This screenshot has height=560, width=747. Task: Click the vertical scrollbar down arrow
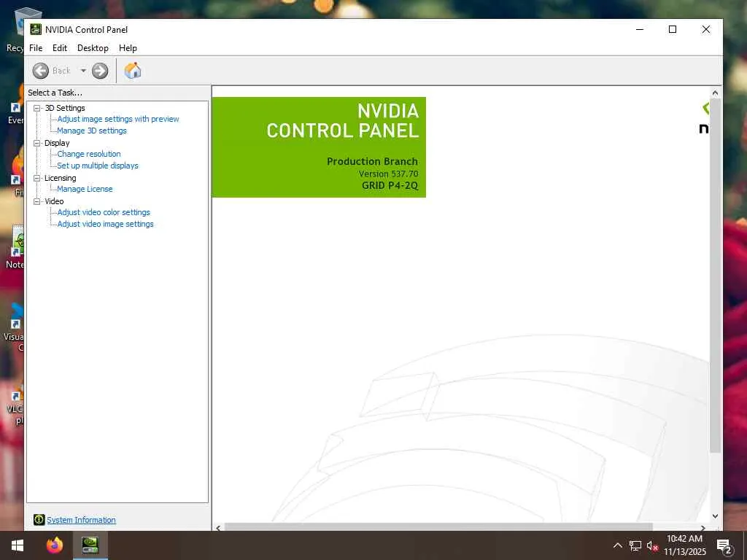[x=715, y=516]
